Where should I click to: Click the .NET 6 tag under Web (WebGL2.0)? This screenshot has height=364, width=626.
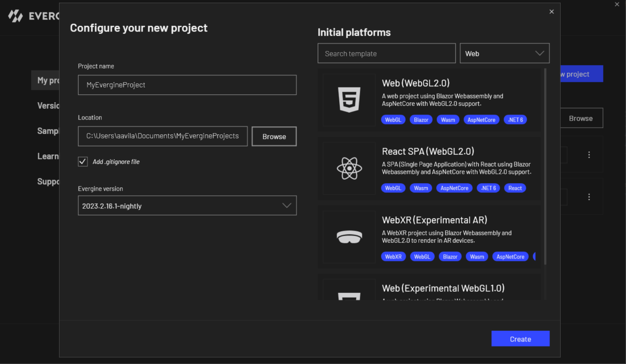point(515,120)
